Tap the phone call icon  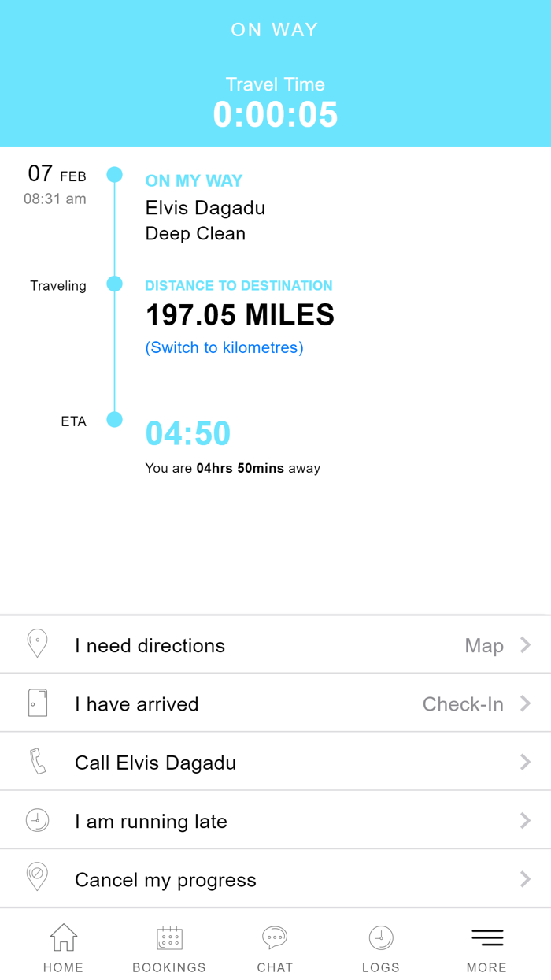click(x=37, y=761)
